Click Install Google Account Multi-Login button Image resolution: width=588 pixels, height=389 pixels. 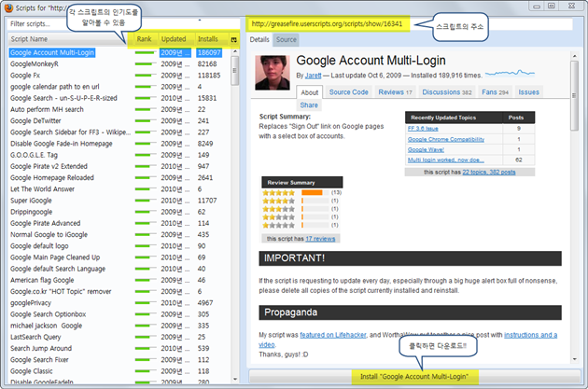click(414, 376)
